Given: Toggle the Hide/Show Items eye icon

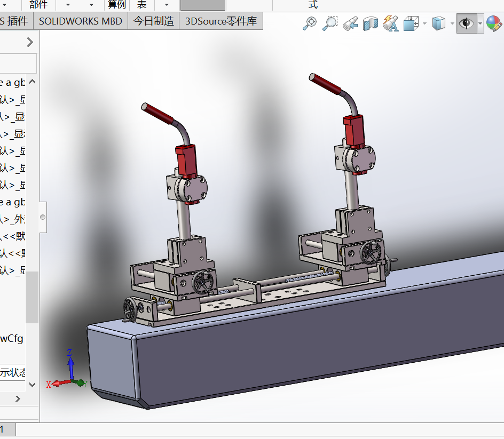Looking at the screenshot, I should 467,23.
